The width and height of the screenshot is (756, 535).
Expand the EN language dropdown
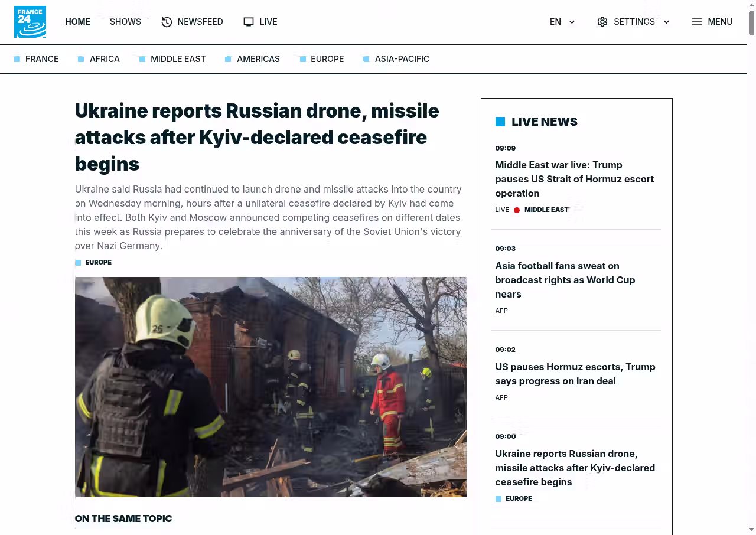point(562,22)
